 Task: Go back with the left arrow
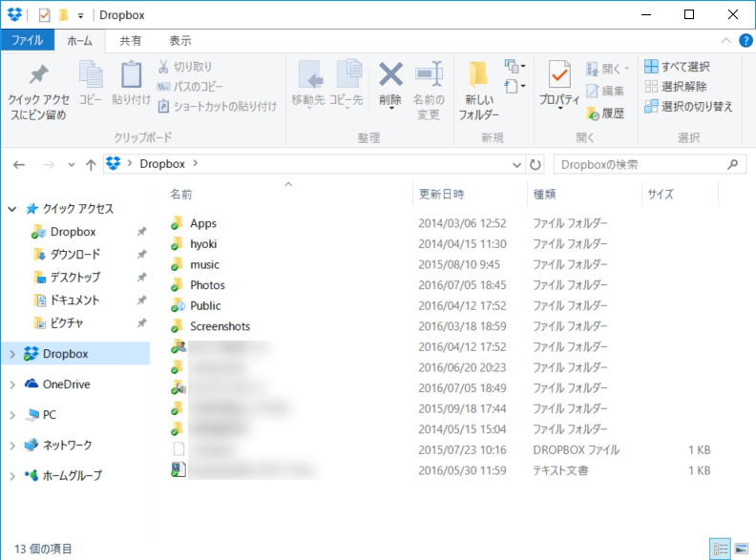(19, 165)
